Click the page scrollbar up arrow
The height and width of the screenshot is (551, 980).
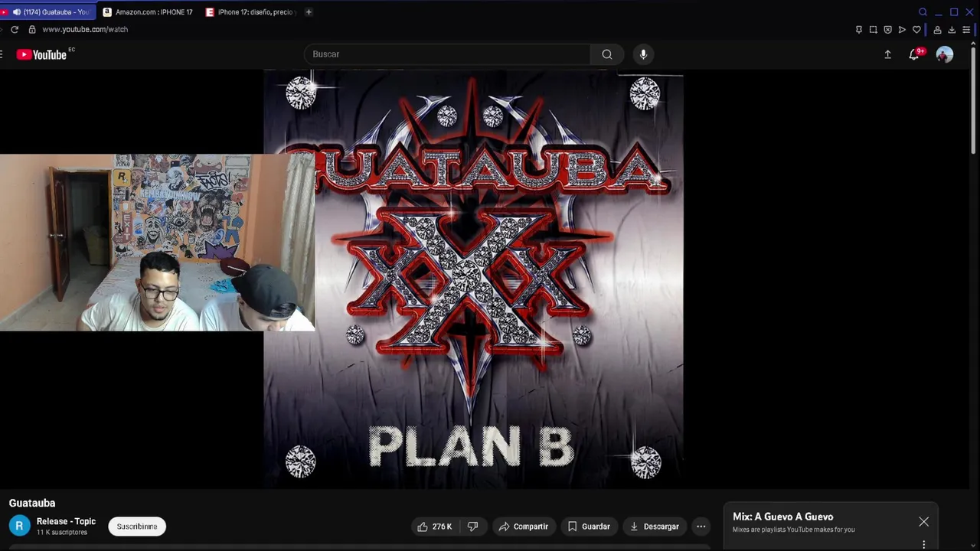(x=974, y=44)
